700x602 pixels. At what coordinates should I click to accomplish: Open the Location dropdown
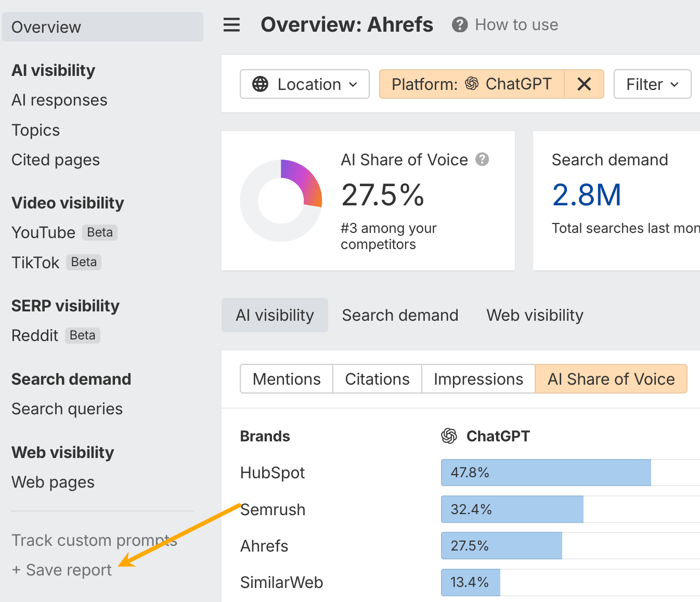pyautogui.click(x=305, y=84)
